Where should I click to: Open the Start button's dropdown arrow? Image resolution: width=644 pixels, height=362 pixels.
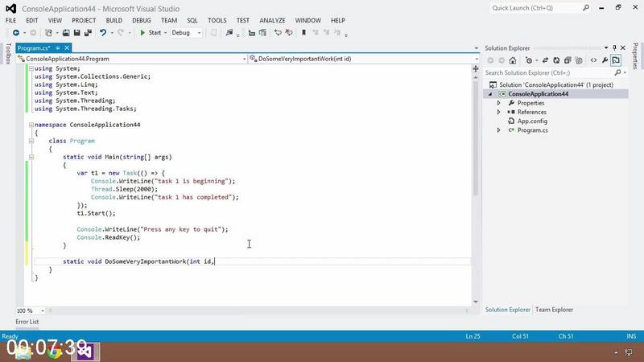pyautogui.click(x=166, y=33)
